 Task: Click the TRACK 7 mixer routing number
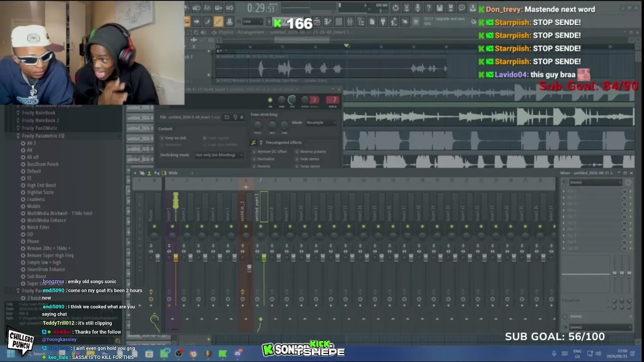point(333,100)
